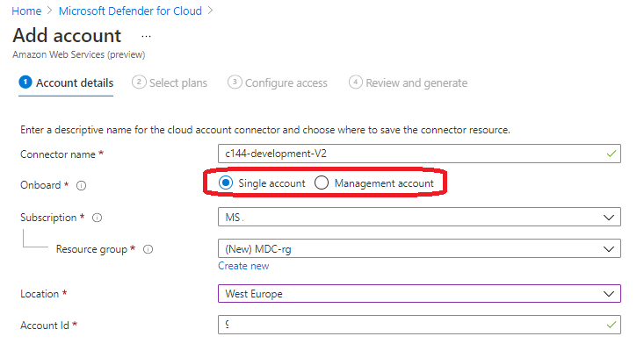Screen dimensions: 644x358
Task: Click step 2 circle icon for Select plans
Action: [x=138, y=82]
